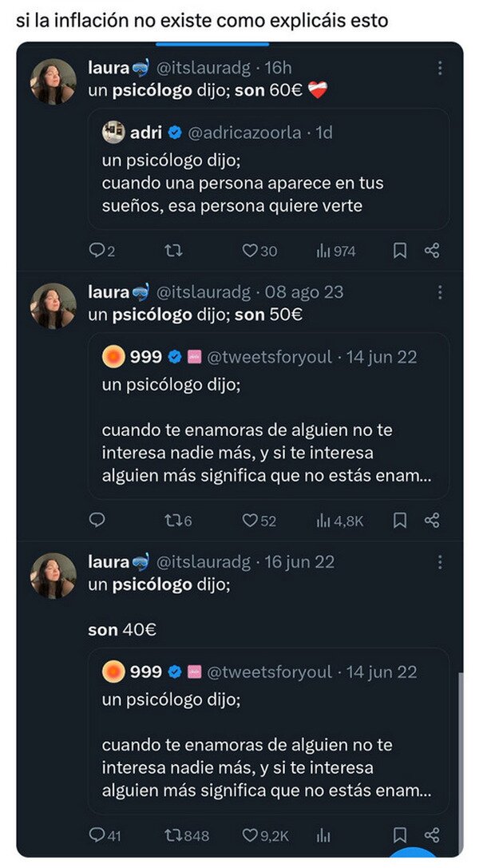Click laura's avatar on the 50€ tweet
Viewport: 479px width, 868px height.
point(53,306)
